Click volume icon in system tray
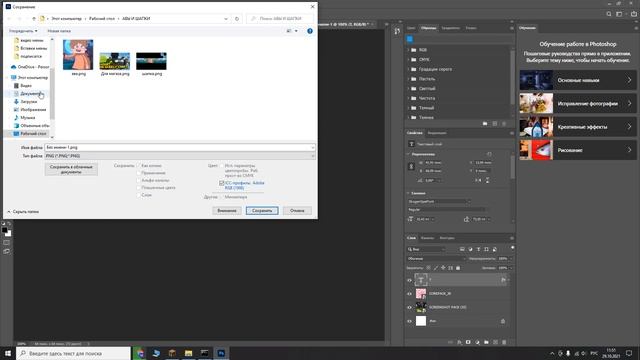640x360 pixels. 583,353
